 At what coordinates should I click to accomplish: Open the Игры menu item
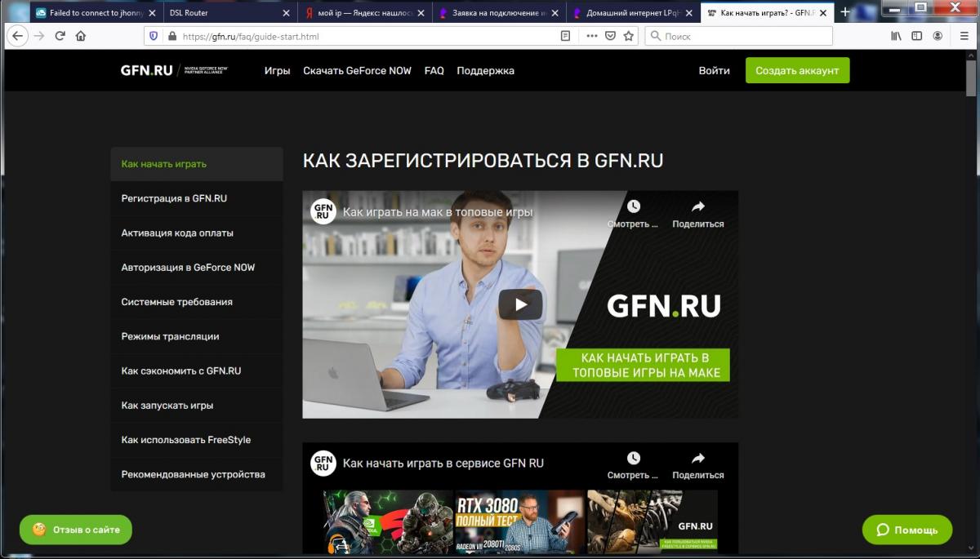[278, 71]
